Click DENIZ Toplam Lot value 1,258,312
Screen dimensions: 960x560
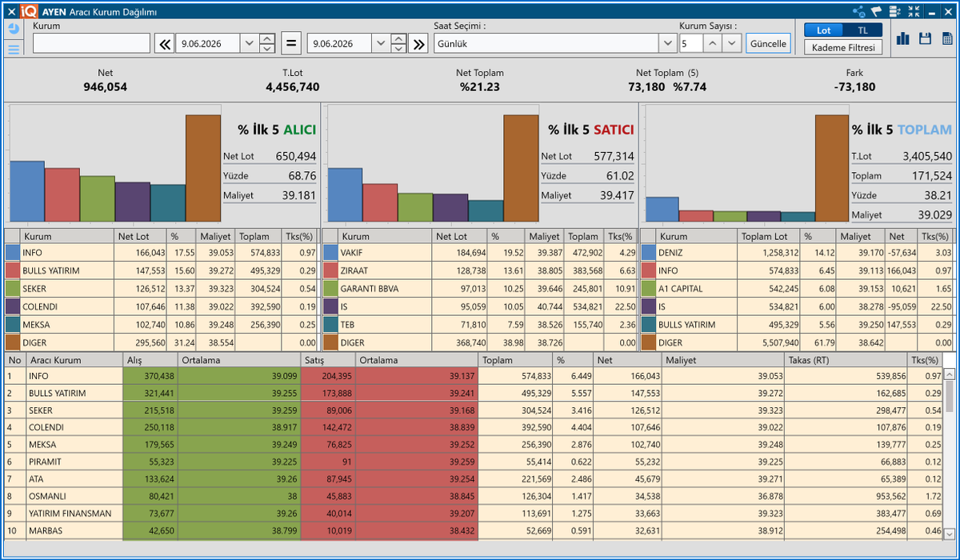(x=779, y=252)
